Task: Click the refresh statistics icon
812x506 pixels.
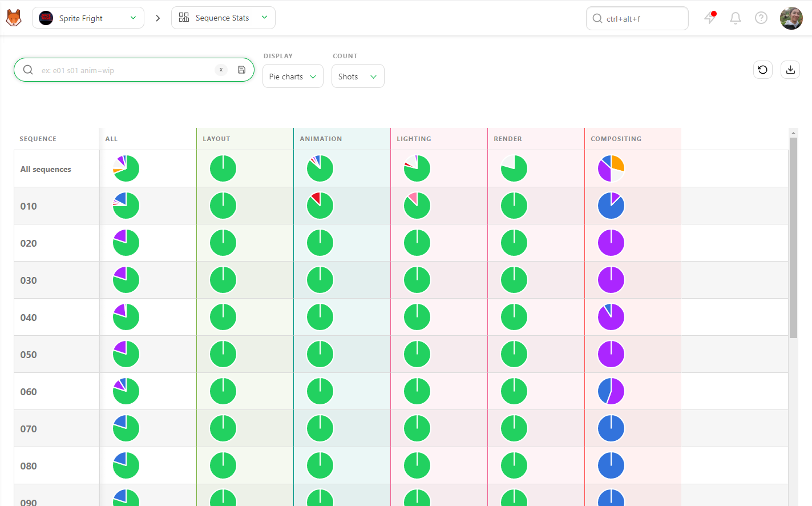Action: (x=763, y=70)
